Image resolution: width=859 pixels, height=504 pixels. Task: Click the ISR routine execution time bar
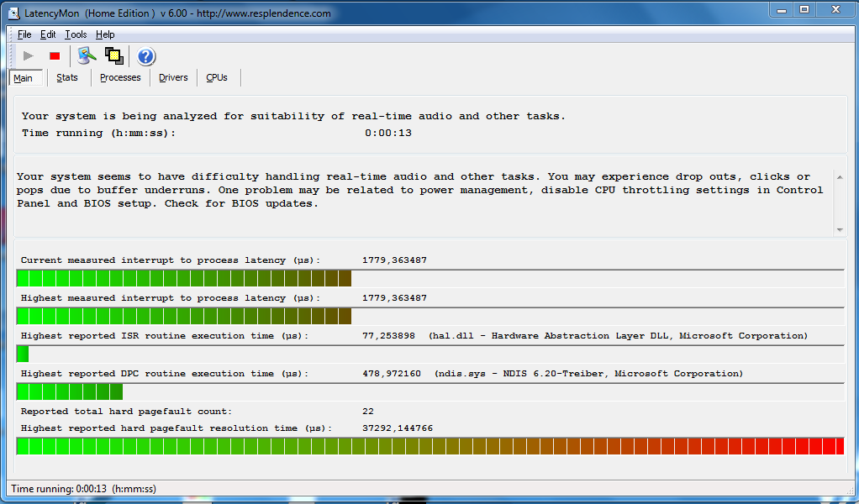click(x=430, y=354)
